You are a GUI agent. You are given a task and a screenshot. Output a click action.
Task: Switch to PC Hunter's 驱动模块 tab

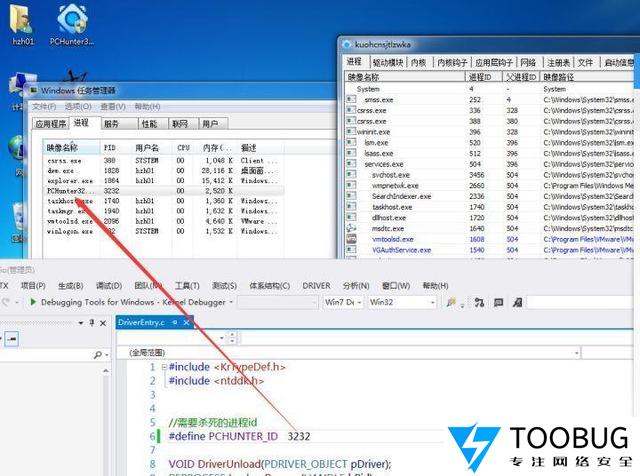pos(388,62)
